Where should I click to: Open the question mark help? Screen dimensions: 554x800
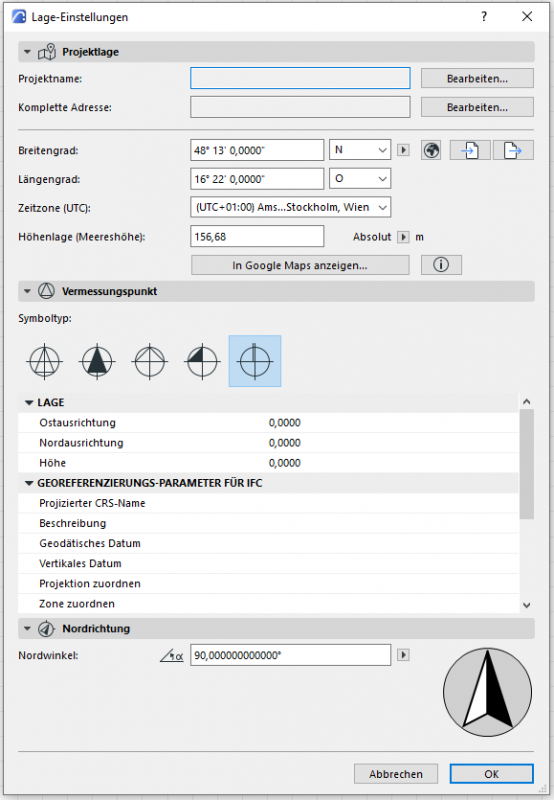pos(484,17)
